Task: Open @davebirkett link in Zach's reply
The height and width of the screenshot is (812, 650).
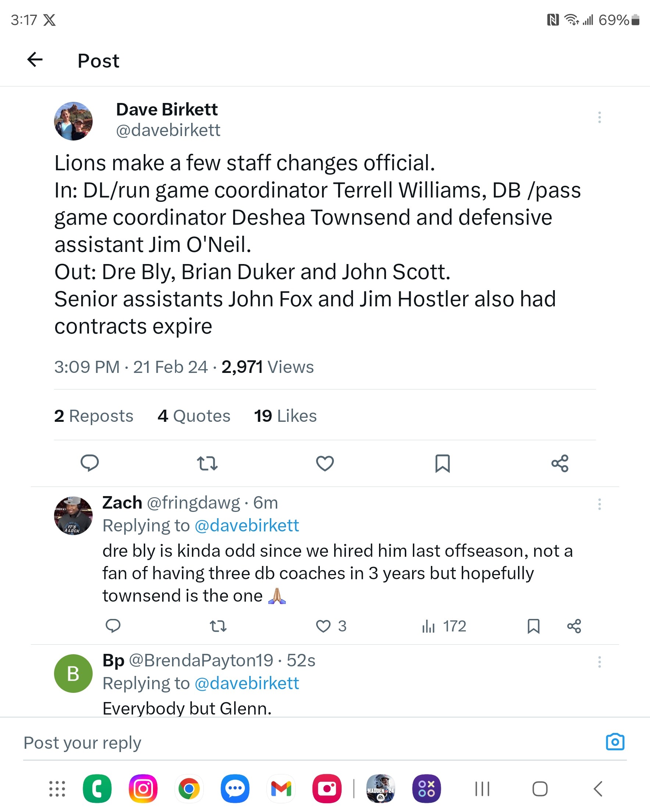Action: point(246,525)
